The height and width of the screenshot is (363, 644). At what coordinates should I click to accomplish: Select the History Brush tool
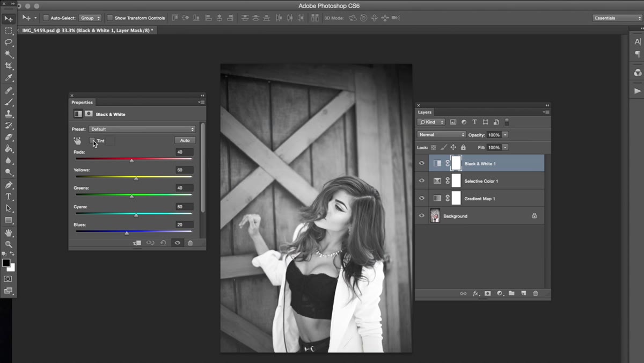[x=9, y=126]
